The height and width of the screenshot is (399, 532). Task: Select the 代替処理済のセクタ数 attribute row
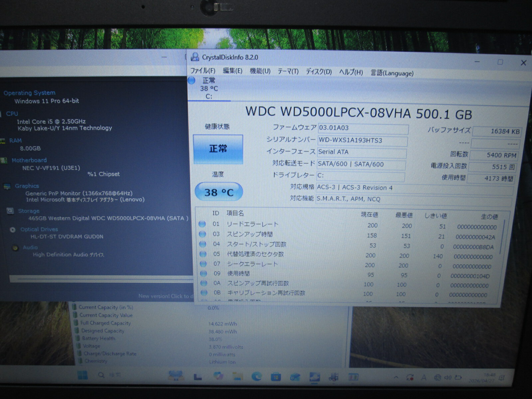[x=346, y=255]
